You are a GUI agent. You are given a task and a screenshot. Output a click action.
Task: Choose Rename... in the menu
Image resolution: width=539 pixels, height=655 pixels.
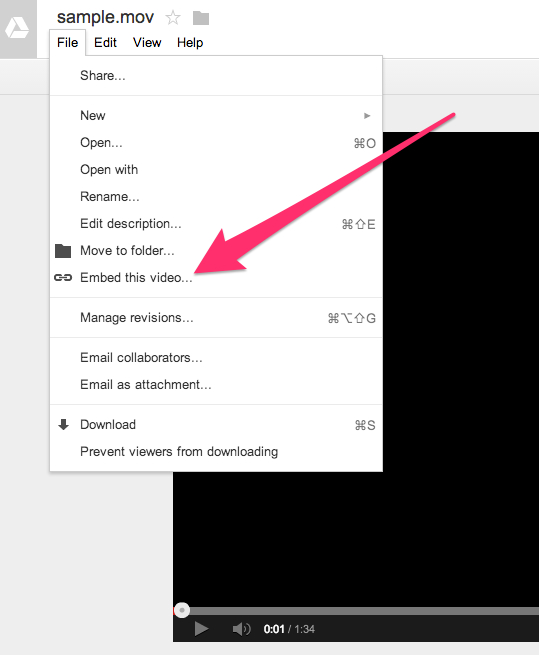216,196
